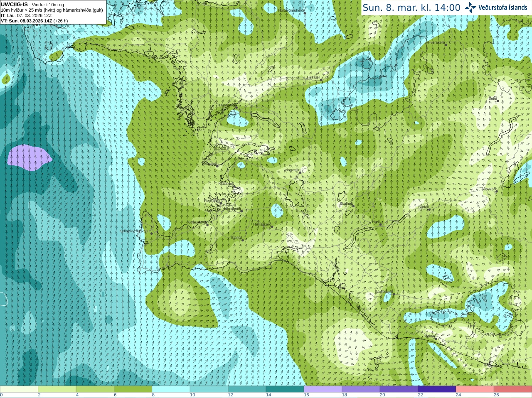Image resolution: width=532 pixels, height=398 pixels.
Task: Click the Búrfell station label
Action: pyautogui.click(x=423, y=206)
